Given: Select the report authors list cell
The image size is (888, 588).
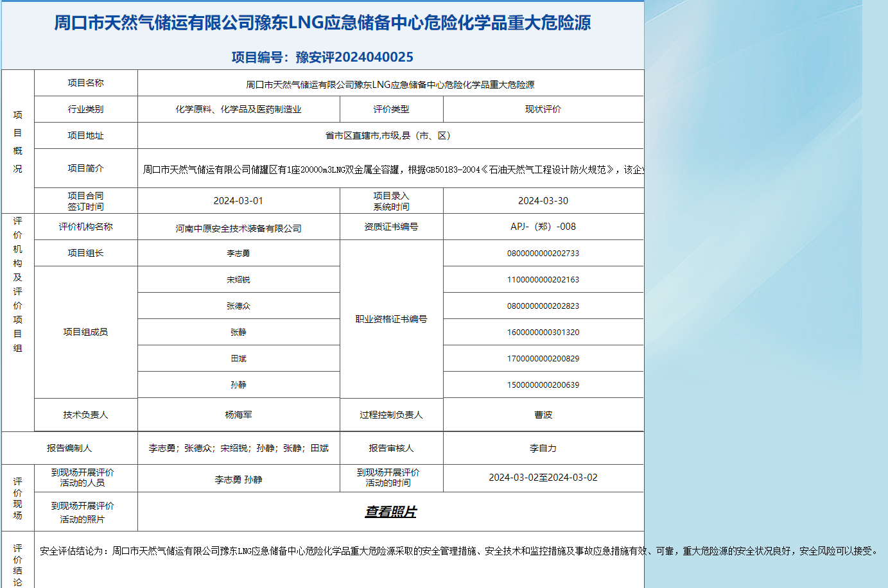Looking at the screenshot, I should pos(239,448).
